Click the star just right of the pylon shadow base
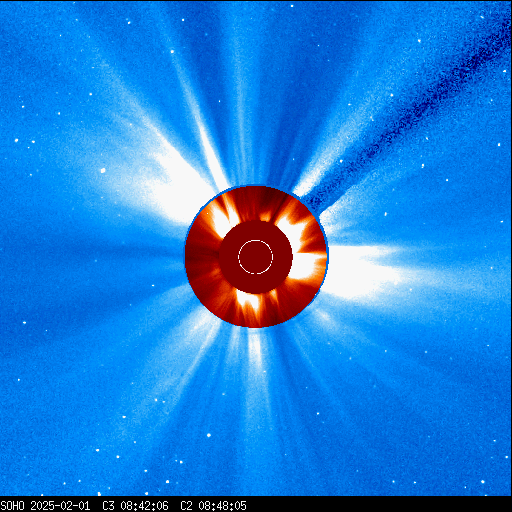 [x=386, y=214]
